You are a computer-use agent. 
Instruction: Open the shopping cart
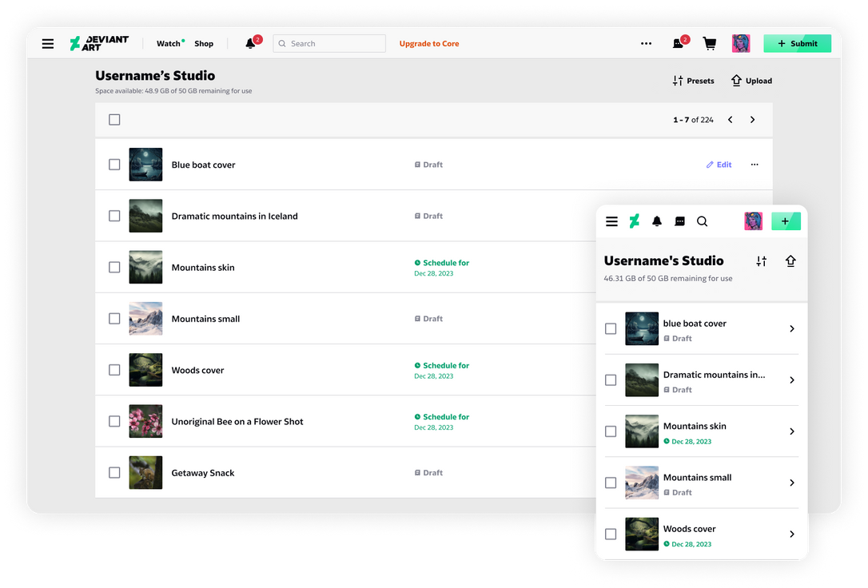click(x=710, y=43)
